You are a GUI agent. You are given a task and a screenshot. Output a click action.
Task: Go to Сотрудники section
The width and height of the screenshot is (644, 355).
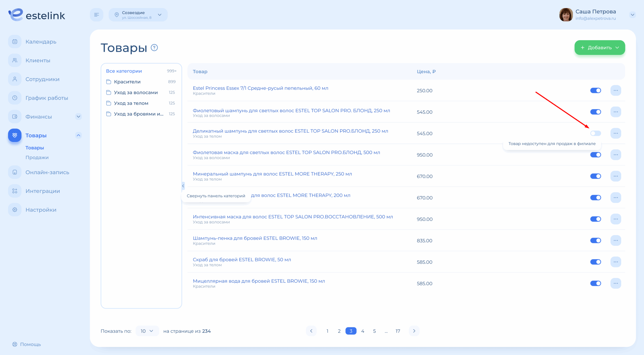pyautogui.click(x=43, y=79)
